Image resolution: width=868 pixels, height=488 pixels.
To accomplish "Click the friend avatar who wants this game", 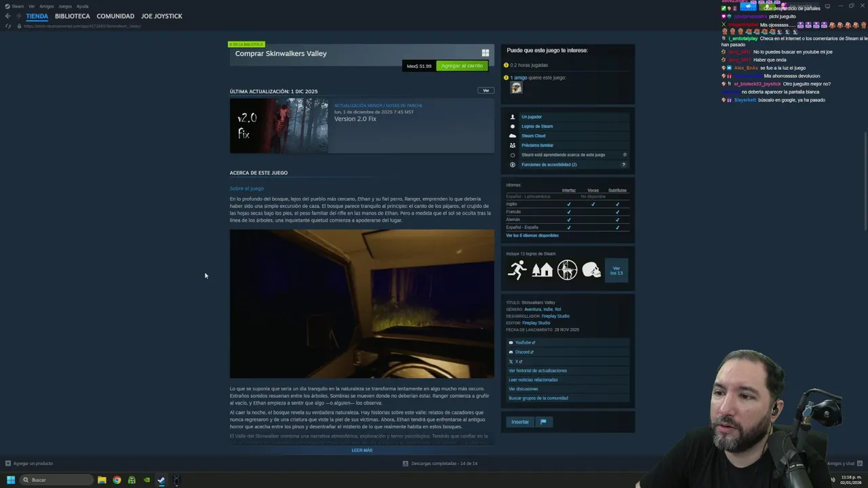I will 517,87.
